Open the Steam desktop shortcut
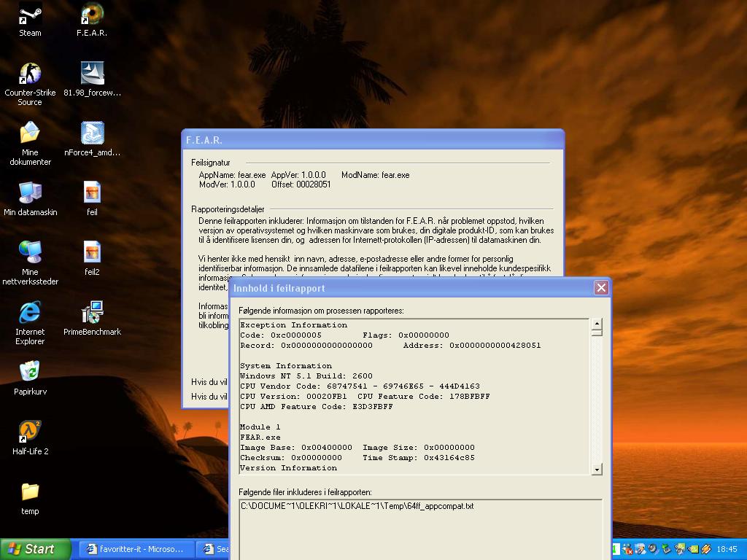This screenshot has width=747, height=560. click(x=30, y=20)
